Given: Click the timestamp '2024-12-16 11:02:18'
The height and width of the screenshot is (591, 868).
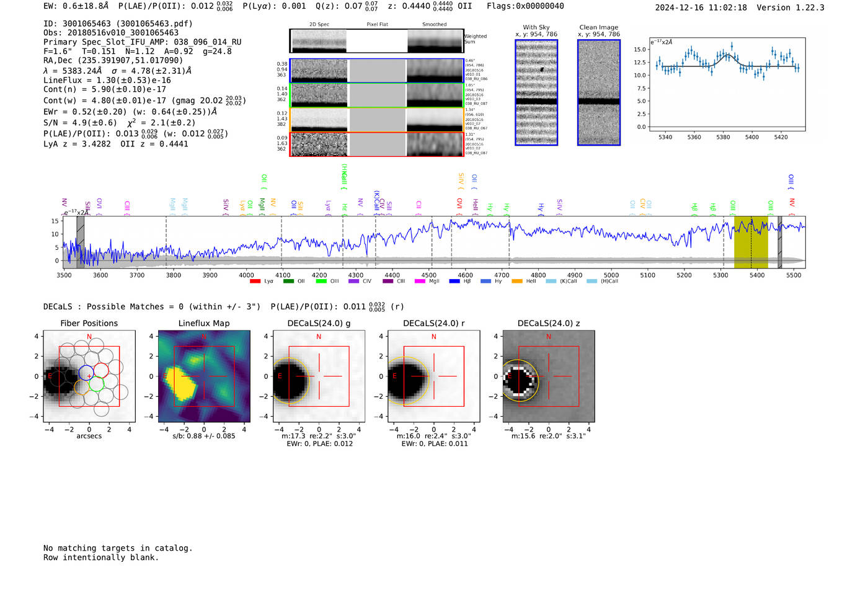Looking at the screenshot, I should [701, 8].
